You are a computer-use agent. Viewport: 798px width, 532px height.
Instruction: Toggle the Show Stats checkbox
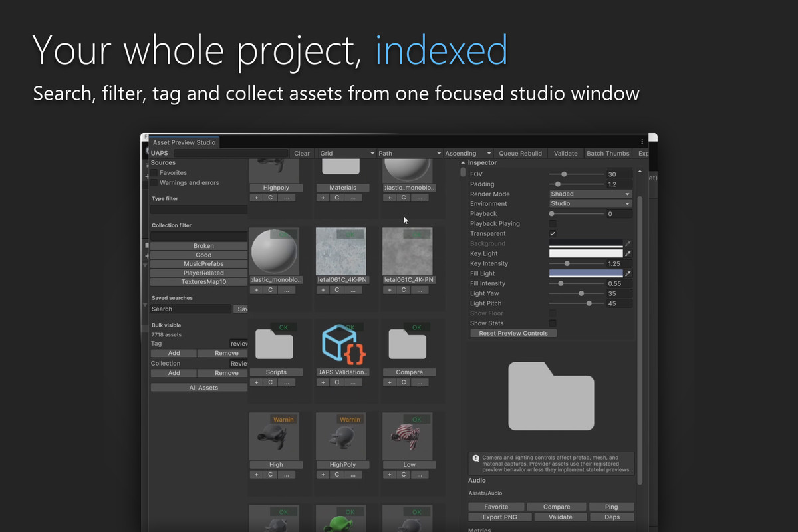click(x=553, y=323)
